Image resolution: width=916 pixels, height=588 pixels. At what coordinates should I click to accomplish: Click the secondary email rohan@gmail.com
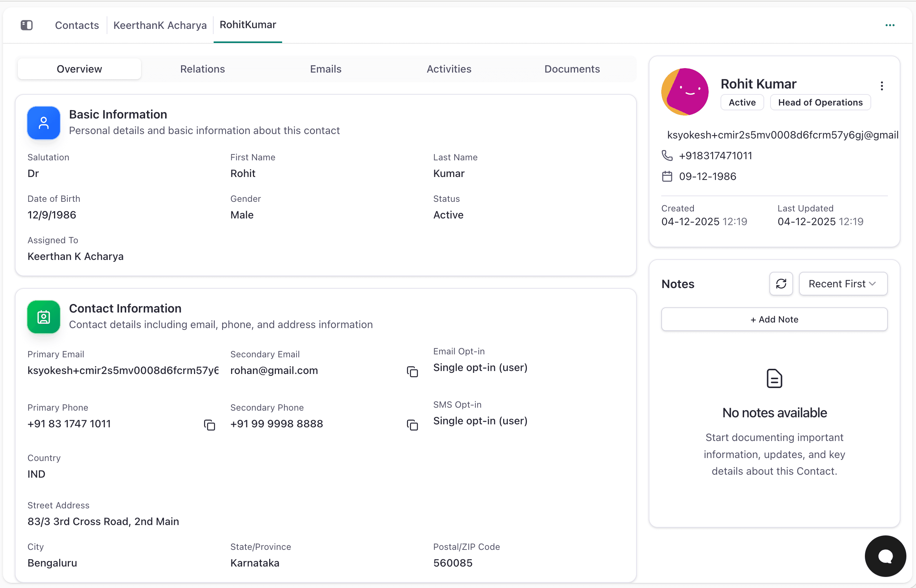coord(274,370)
